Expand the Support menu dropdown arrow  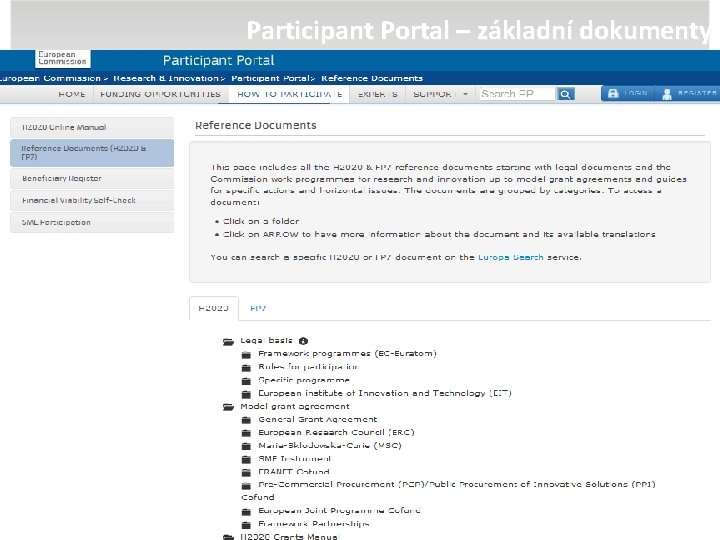(465, 94)
